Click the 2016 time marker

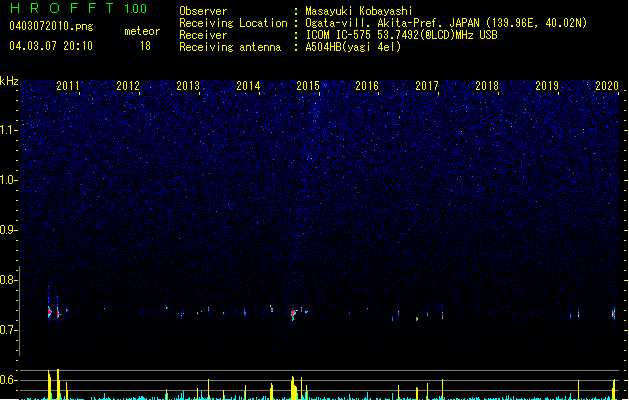[367, 86]
